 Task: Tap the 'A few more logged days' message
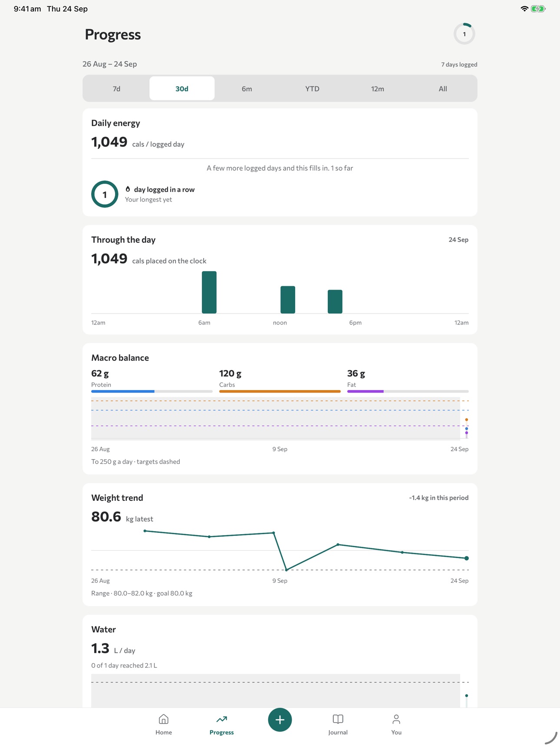click(x=280, y=168)
